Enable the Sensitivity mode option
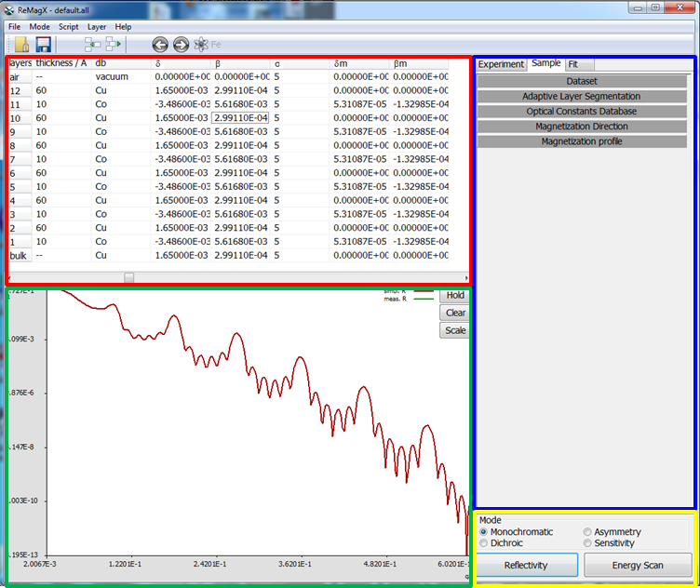This screenshot has height=588, width=700. pyautogui.click(x=587, y=543)
